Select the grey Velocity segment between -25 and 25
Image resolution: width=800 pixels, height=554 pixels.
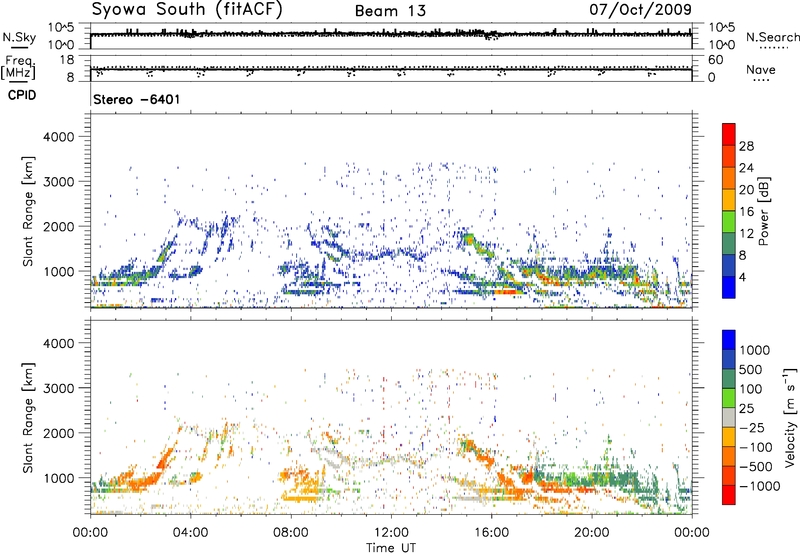(729, 417)
